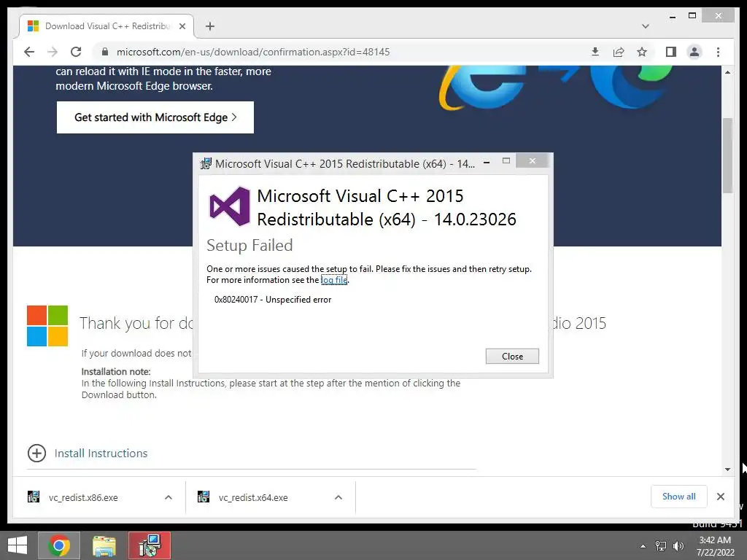Click the Install Instructions link

click(x=101, y=454)
